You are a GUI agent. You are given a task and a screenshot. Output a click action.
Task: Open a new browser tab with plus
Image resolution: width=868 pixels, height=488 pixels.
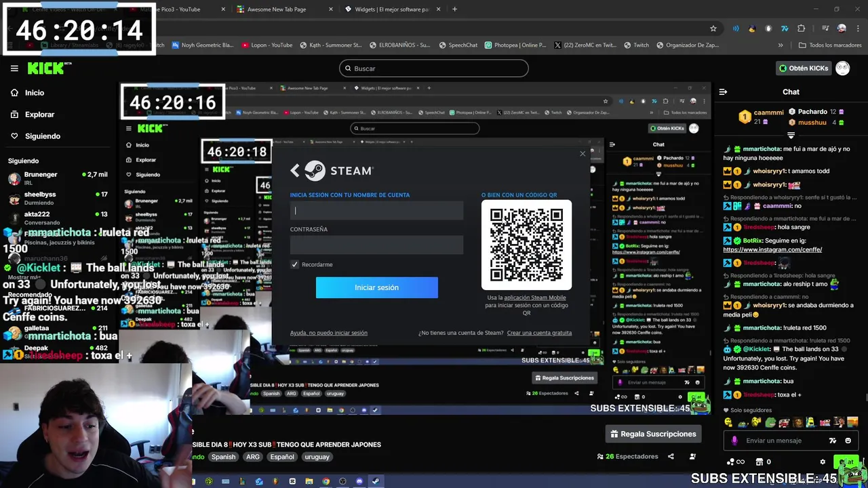click(454, 9)
